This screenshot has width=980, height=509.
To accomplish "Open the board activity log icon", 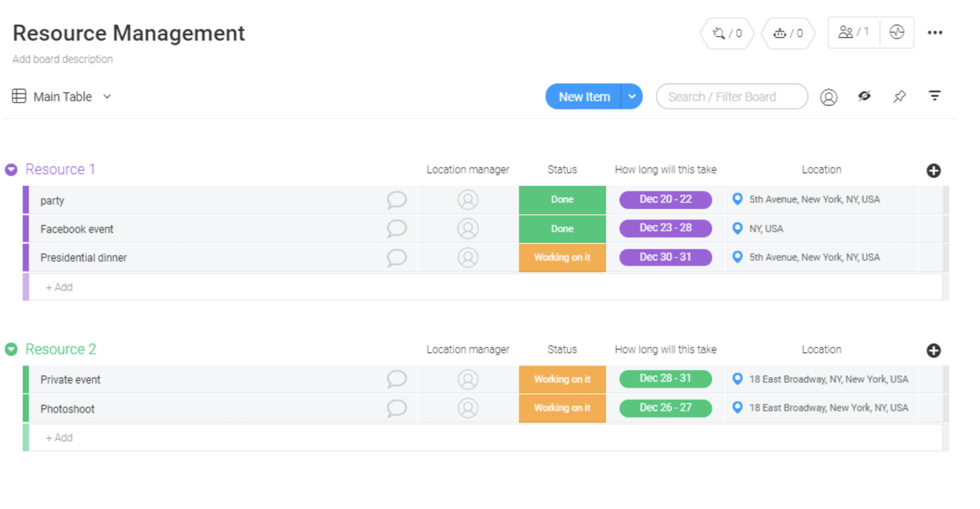I will click(897, 32).
